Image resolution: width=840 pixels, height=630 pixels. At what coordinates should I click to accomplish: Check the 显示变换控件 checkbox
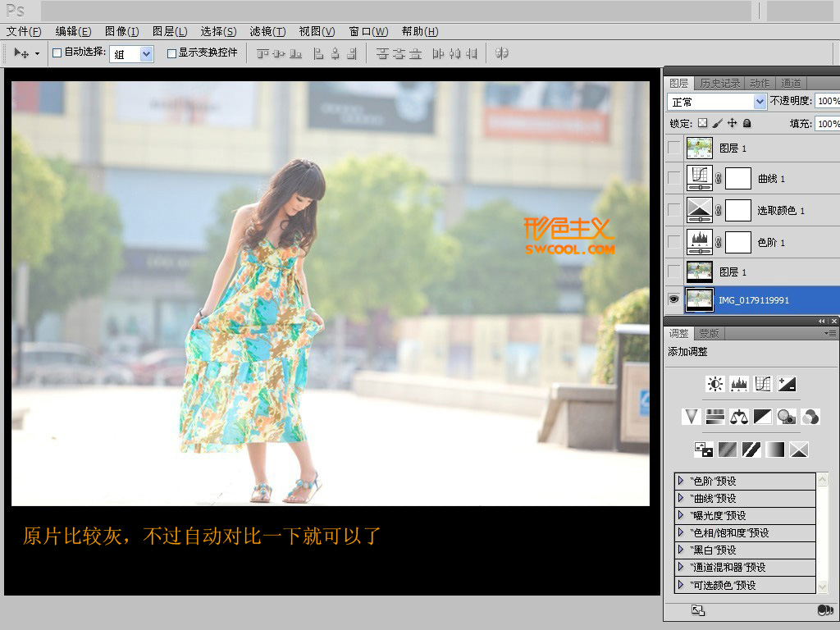click(171, 52)
